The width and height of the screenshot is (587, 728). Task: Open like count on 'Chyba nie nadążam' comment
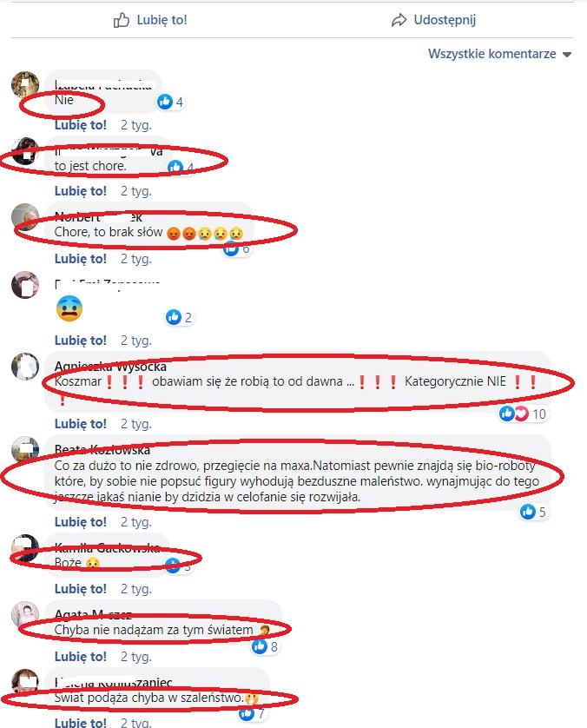(x=265, y=646)
